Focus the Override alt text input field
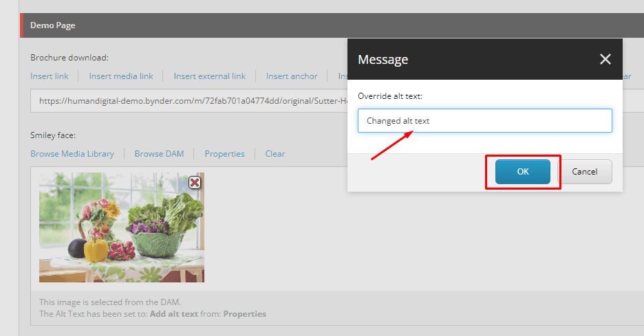 [x=484, y=121]
